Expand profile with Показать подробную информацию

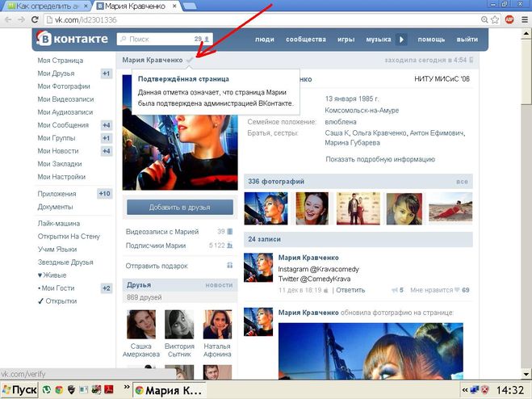pos(380,159)
